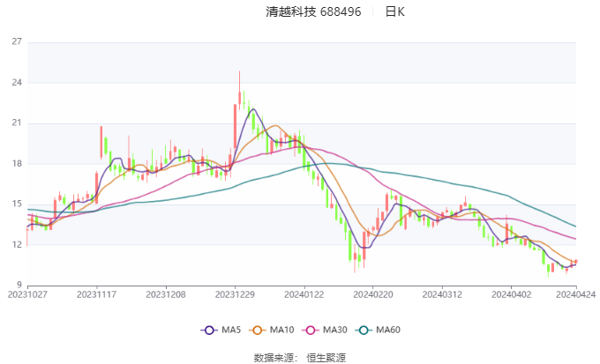Click x-axis date label 20240122

click(304, 294)
